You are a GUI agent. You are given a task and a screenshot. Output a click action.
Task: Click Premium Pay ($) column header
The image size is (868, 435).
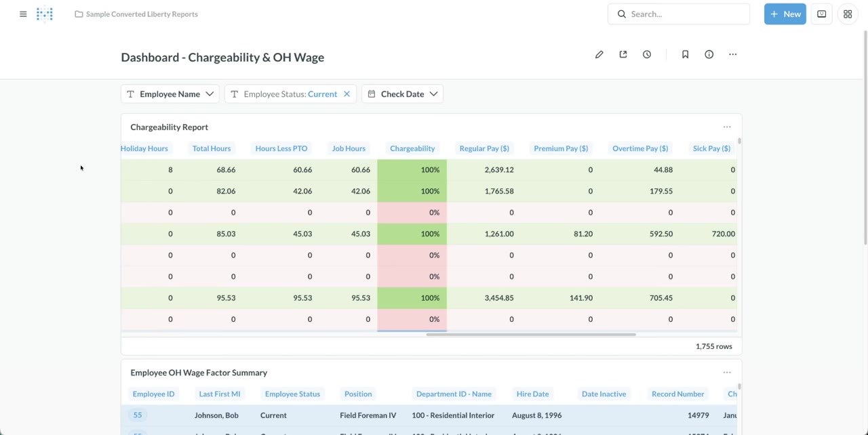coord(561,148)
